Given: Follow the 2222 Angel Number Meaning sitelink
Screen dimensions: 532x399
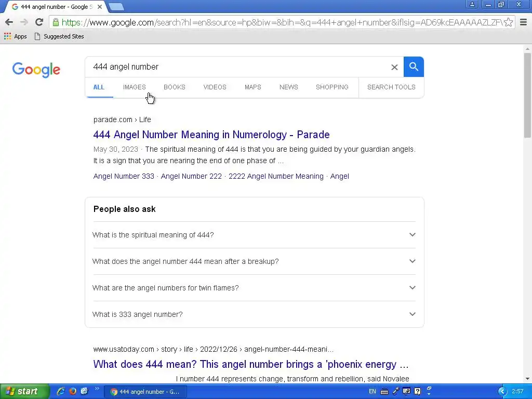Looking at the screenshot, I should pos(276,177).
